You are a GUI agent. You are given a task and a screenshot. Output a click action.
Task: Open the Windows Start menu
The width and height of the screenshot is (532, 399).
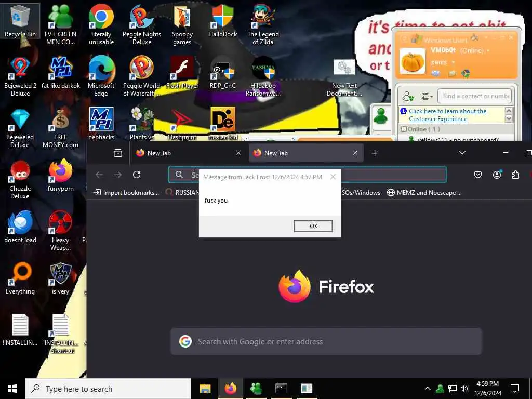12,389
